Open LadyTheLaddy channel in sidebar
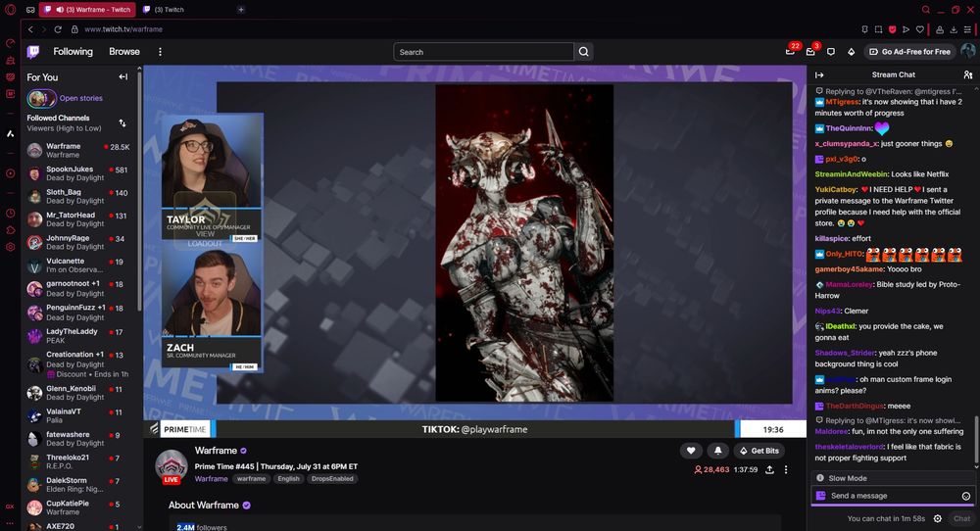The height and width of the screenshot is (531, 980). [78, 336]
